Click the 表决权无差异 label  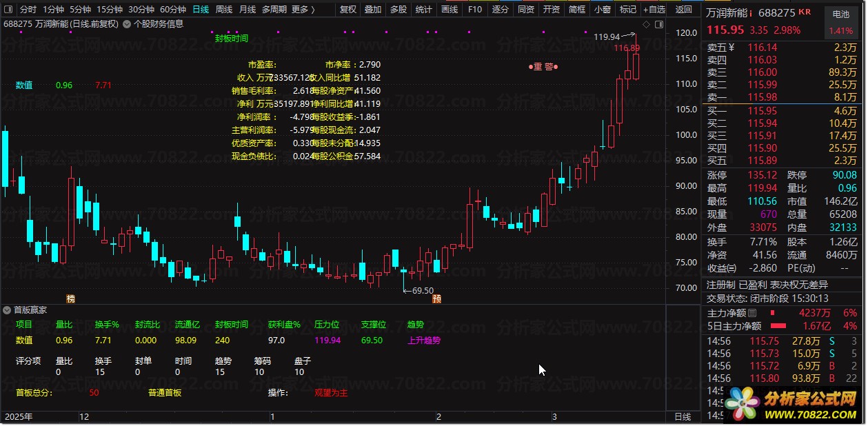click(799, 285)
